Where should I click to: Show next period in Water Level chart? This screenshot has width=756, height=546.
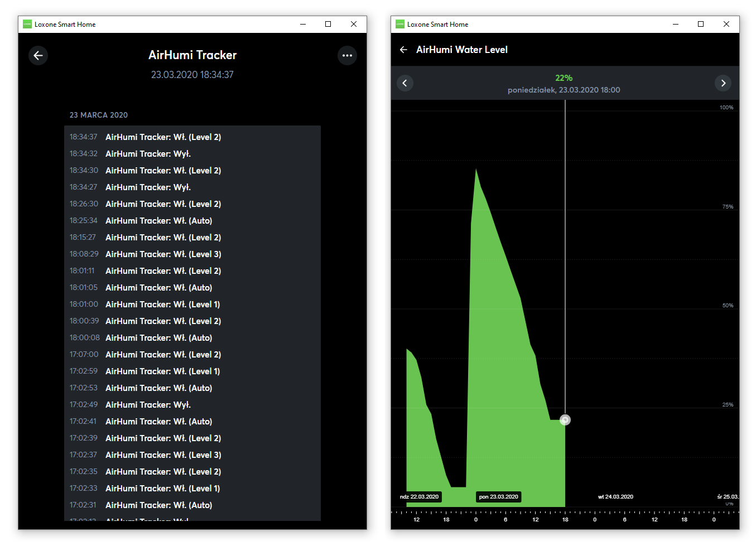coord(723,83)
